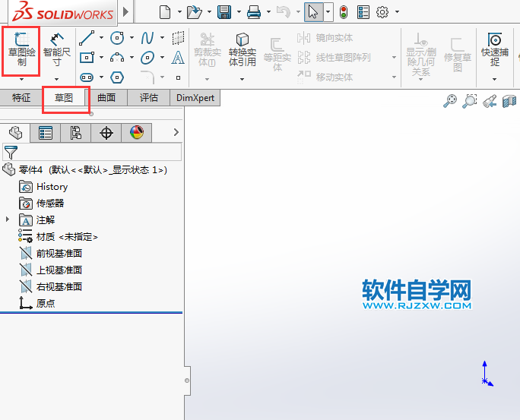The height and width of the screenshot is (420, 520).
Task: Switch to the 特征 tab
Action: coord(21,98)
